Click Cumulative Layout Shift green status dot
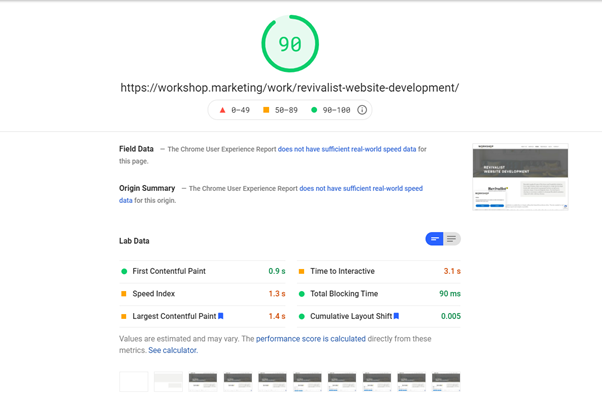The height and width of the screenshot is (398, 602). pyautogui.click(x=302, y=316)
